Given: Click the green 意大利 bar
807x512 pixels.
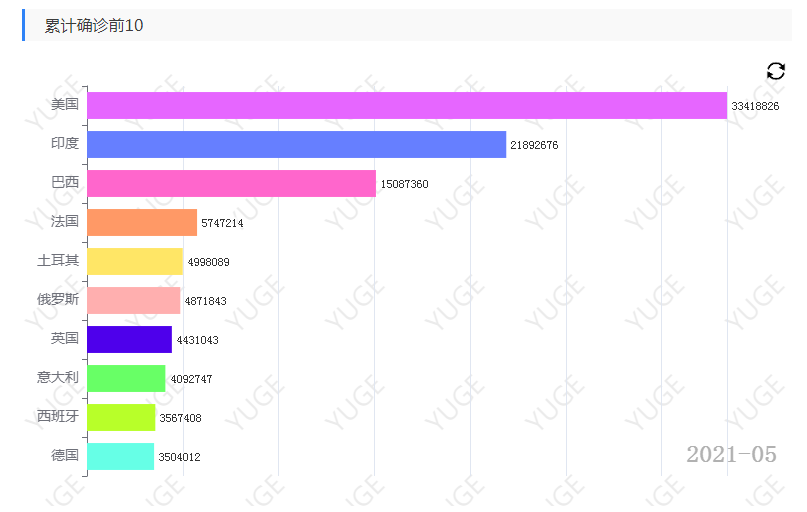Looking at the screenshot, I should [x=126, y=378].
